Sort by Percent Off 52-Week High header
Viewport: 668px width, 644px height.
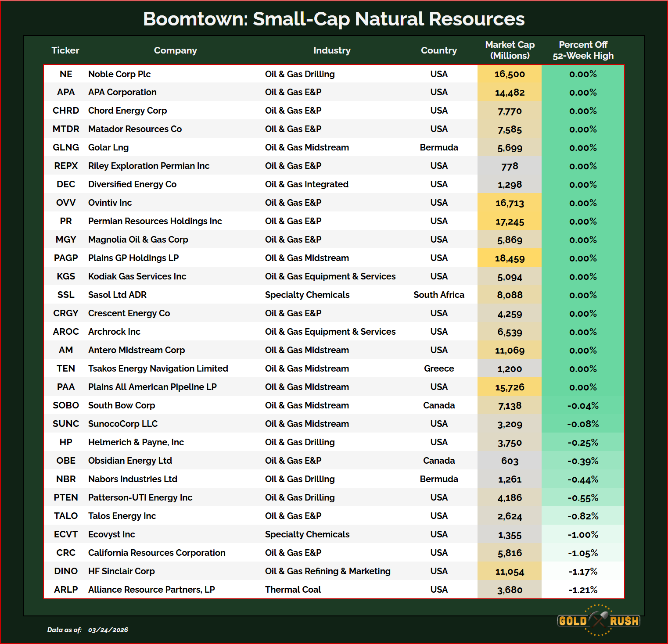tap(583, 50)
